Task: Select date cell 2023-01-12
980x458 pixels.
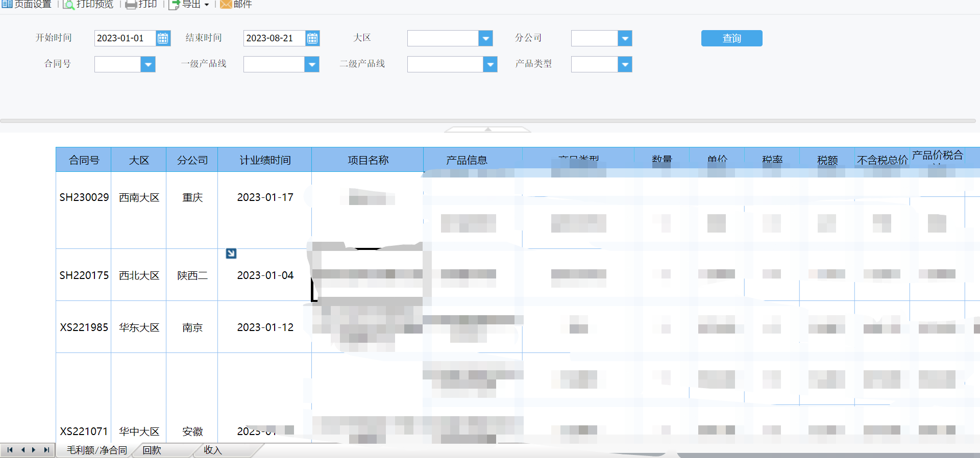Action: (265, 327)
